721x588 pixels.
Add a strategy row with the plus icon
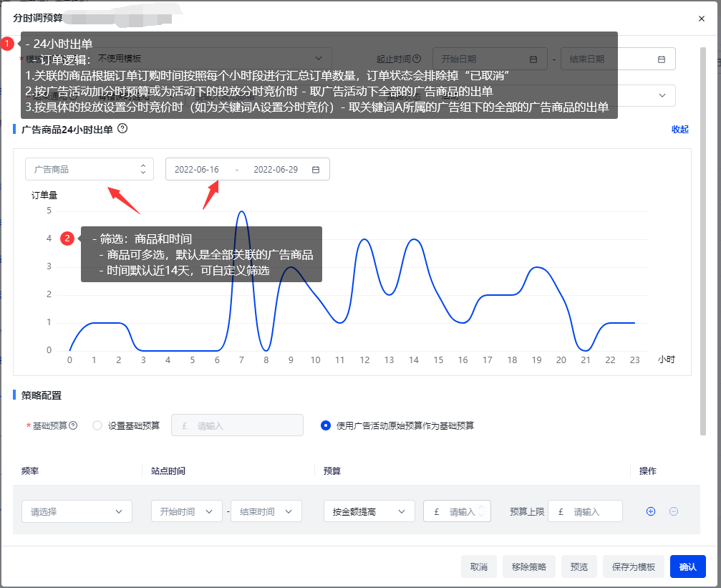(651, 511)
